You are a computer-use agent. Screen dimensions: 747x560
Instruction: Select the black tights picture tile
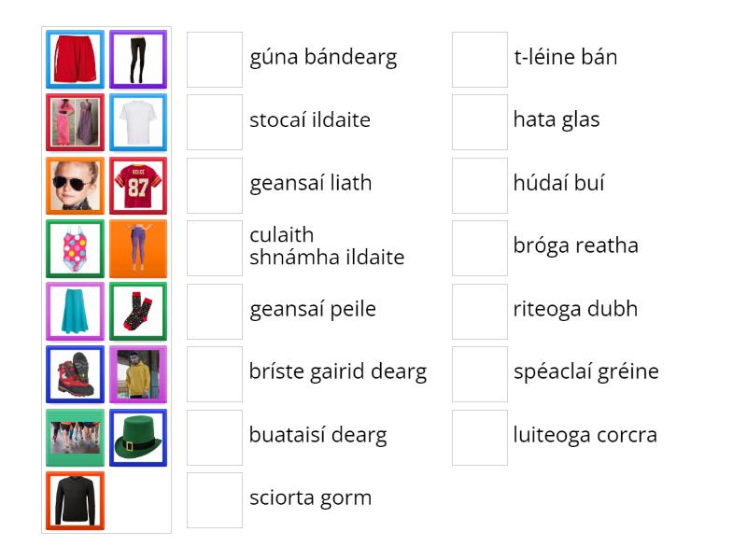pos(138,59)
